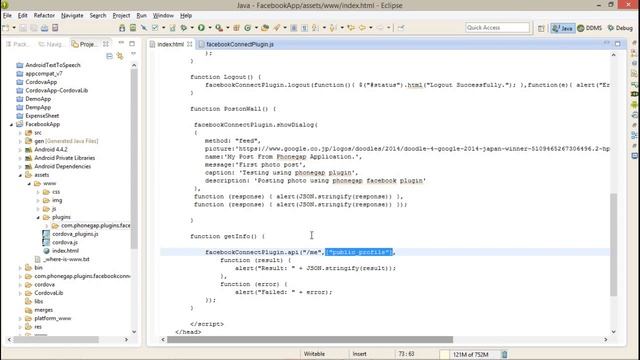Toggle Link with Editor in Project Explorer
The height and width of the screenshot is (360, 640).
120,56
